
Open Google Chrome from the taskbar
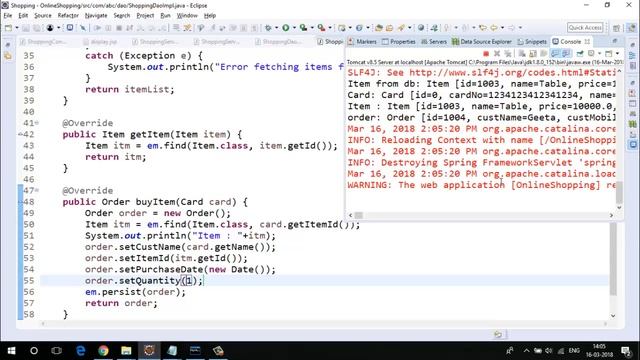[x=103, y=351]
